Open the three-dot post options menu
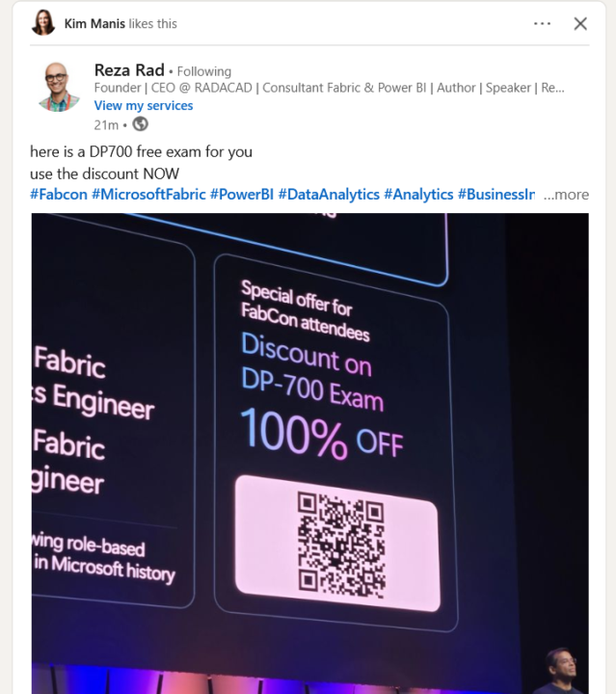Viewport: 616px width, 694px height. pyautogui.click(x=542, y=23)
